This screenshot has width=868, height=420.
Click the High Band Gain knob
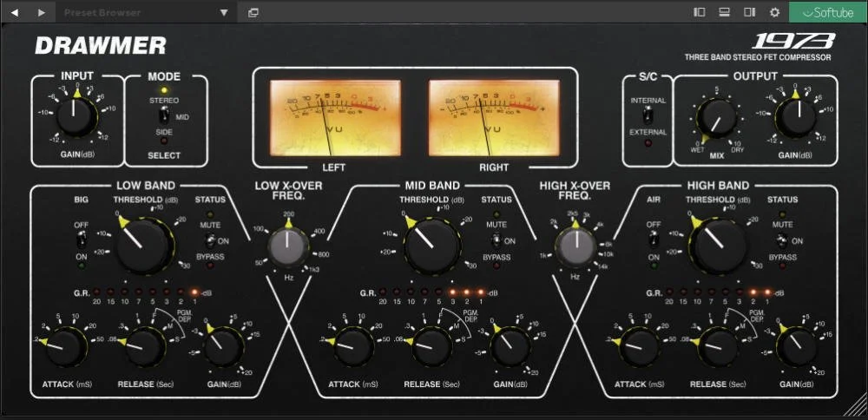pyautogui.click(x=797, y=347)
